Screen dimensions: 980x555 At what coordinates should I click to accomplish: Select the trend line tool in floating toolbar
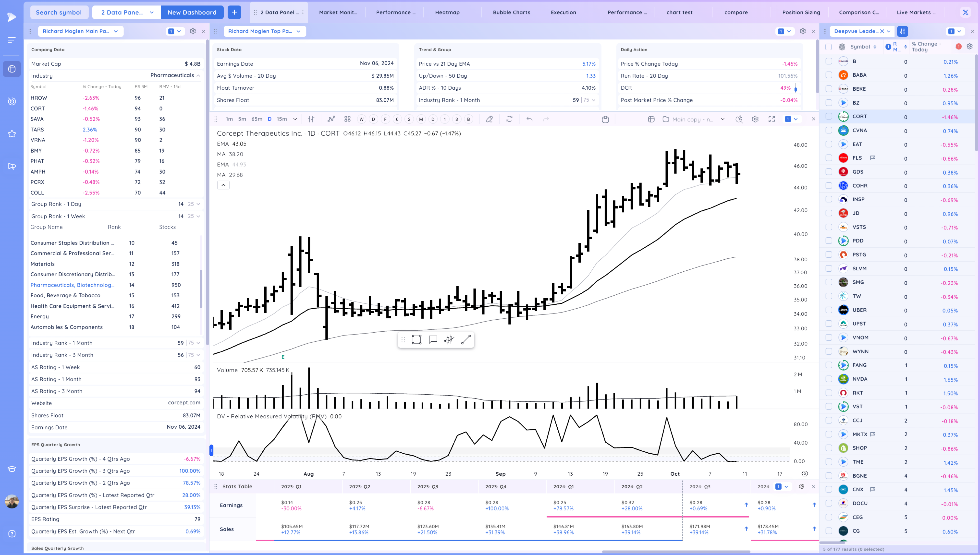pyautogui.click(x=466, y=340)
